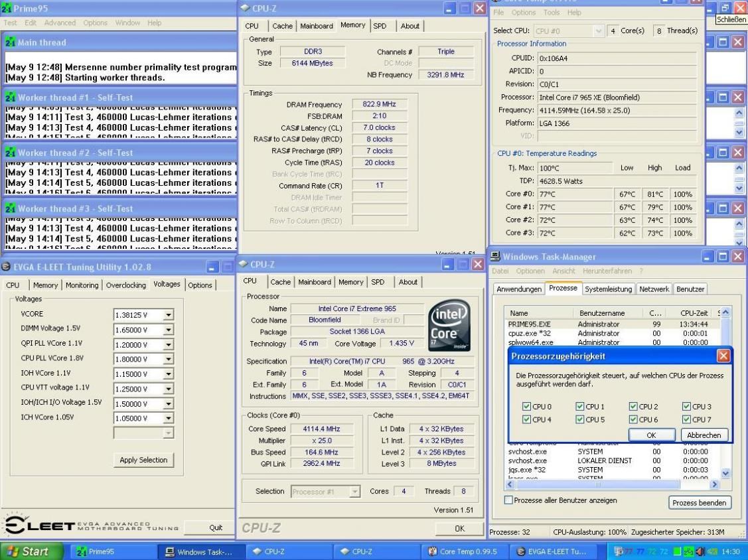
Task: Click the system clock showing 14:30
Action: pyautogui.click(x=731, y=551)
